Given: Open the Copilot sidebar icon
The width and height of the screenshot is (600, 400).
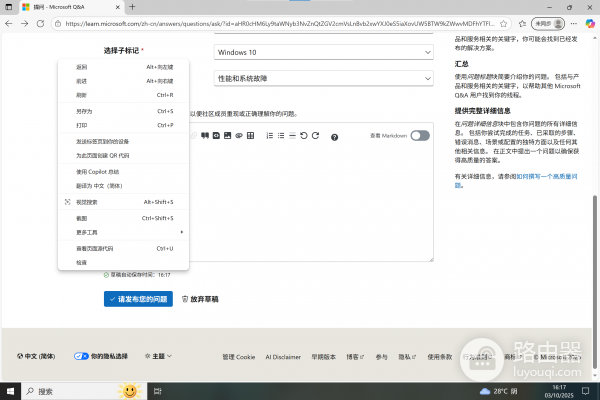Looking at the screenshot, I should coord(590,24).
